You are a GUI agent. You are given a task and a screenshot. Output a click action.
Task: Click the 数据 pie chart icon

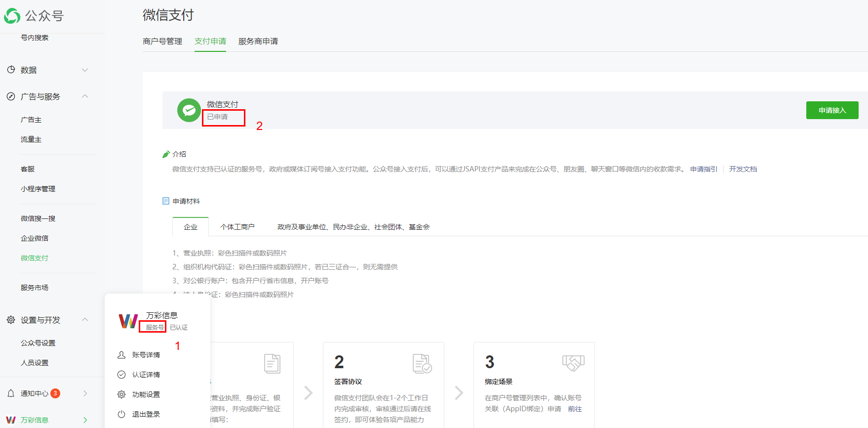click(11, 70)
